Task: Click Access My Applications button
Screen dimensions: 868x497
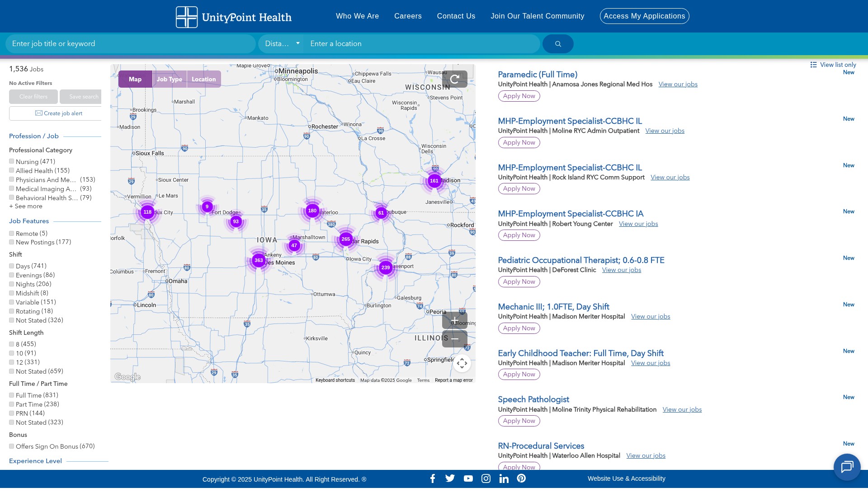Action: pos(644,16)
